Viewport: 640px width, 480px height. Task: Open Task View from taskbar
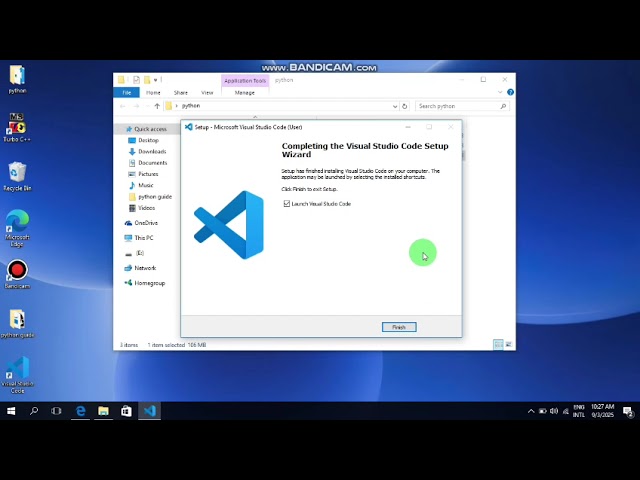[56, 411]
